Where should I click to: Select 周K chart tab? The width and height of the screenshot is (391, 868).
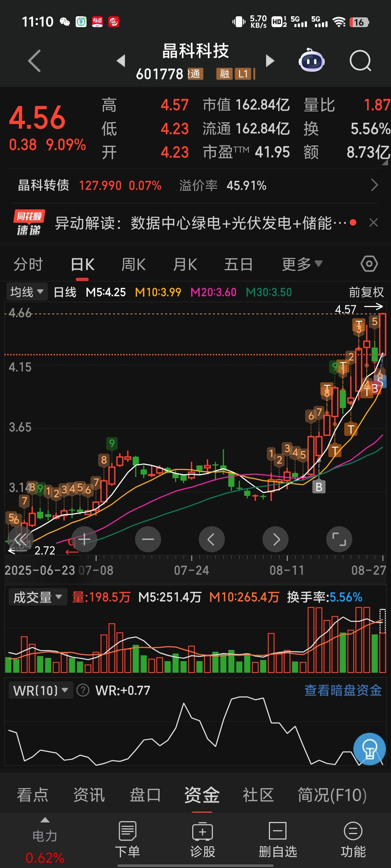coord(134,264)
